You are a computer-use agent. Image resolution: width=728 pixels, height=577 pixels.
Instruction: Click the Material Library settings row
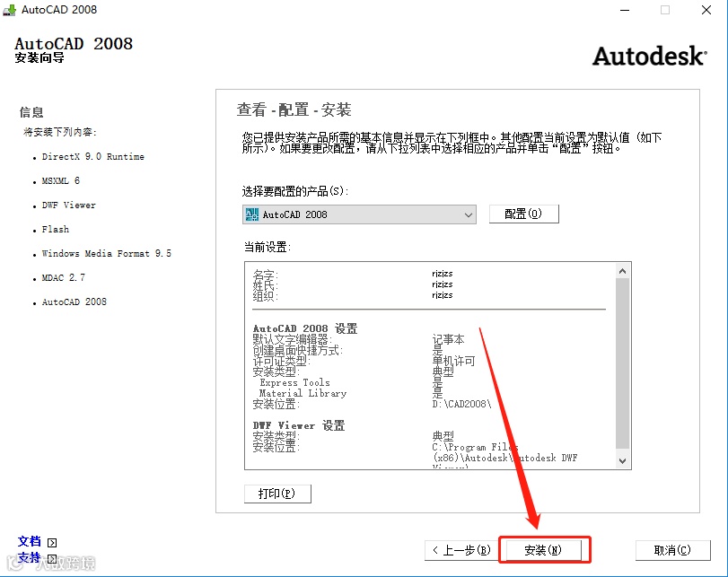303,393
